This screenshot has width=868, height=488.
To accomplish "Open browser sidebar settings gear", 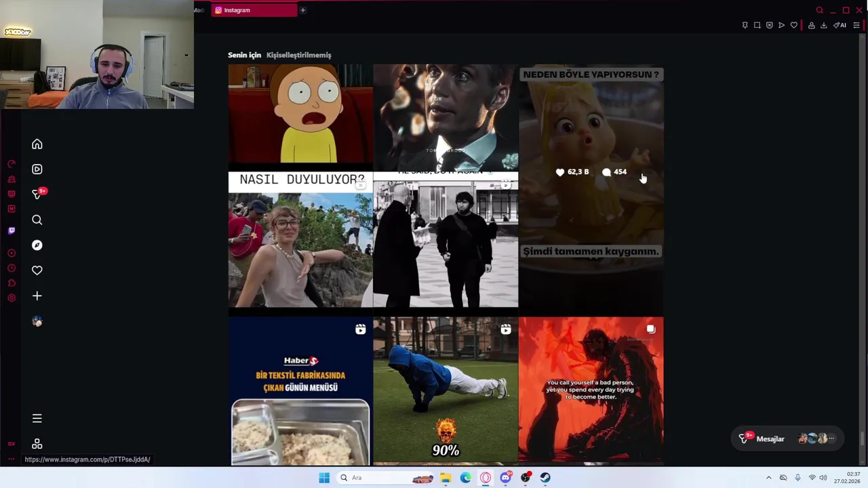I will [x=12, y=298].
